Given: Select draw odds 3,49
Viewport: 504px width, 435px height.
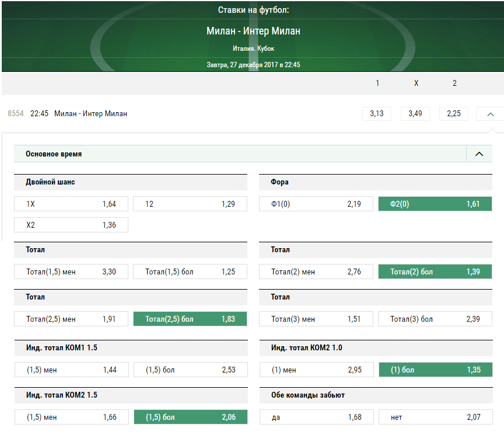Looking at the screenshot, I should point(415,114).
